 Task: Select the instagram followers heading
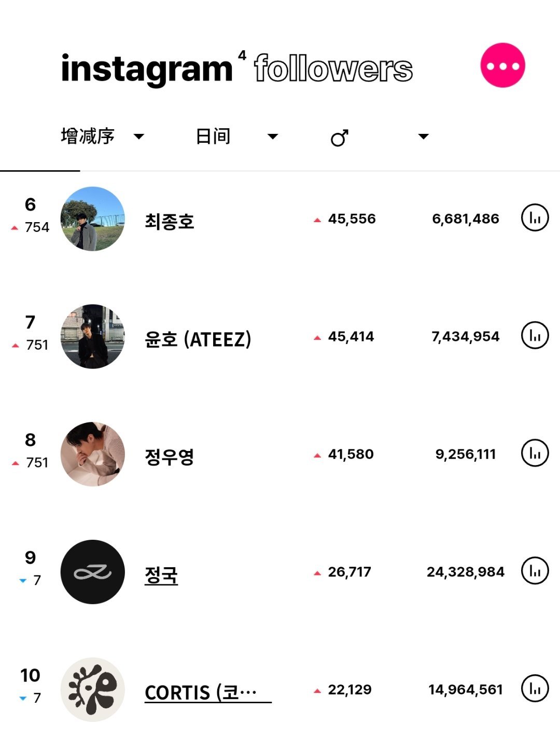pos(237,69)
